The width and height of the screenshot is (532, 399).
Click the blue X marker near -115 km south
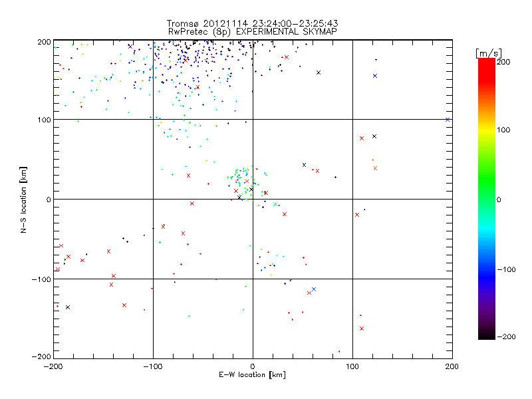[314, 289]
